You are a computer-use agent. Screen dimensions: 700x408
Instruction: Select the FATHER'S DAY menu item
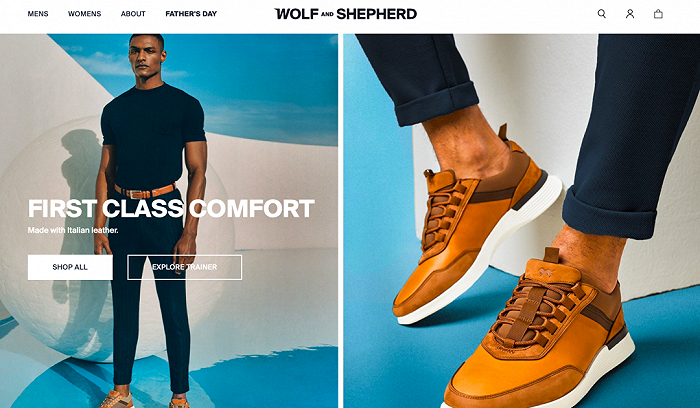click(191, 14)
